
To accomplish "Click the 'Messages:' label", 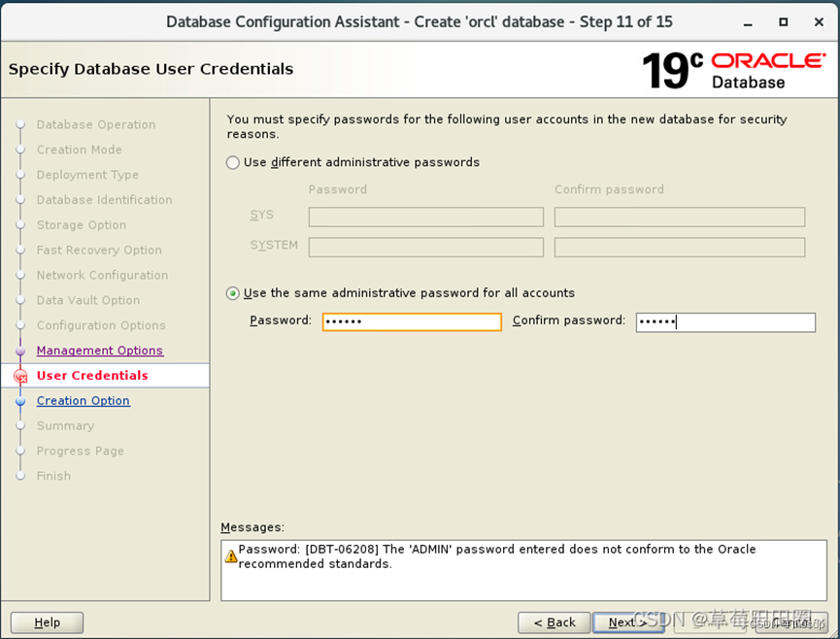I will click(252, 527).
